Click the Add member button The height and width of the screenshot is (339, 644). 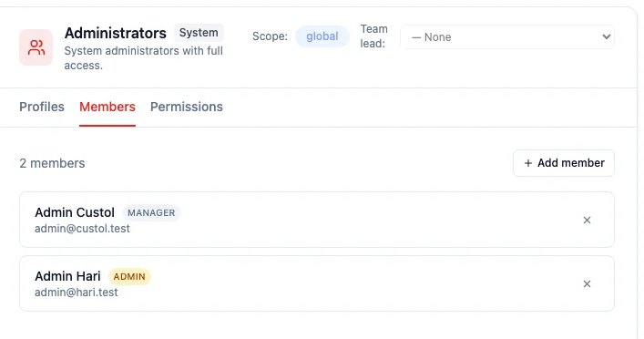[x=564, y=163]
